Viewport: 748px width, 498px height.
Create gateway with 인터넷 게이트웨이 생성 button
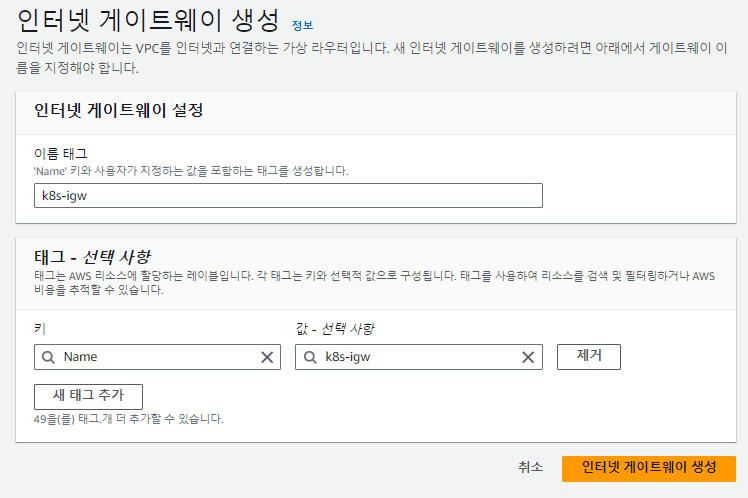649,468
